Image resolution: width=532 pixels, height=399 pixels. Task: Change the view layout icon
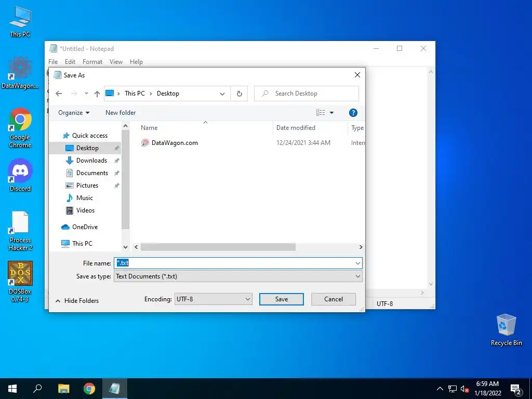(x=321, y=113)
